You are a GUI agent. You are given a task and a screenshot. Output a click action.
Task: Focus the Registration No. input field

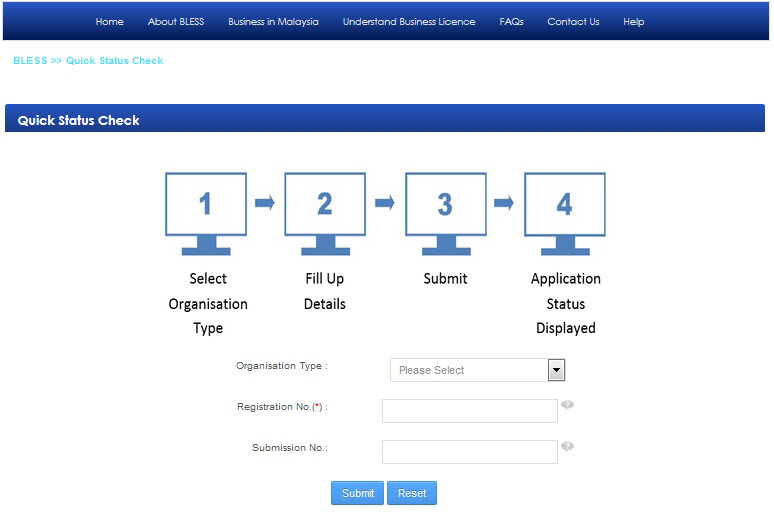(x=469, y=411)
